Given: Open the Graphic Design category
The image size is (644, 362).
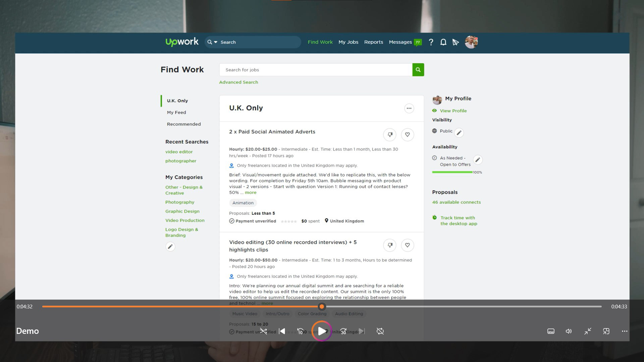Looking at the screenshot, I should (x=182, y=211).
